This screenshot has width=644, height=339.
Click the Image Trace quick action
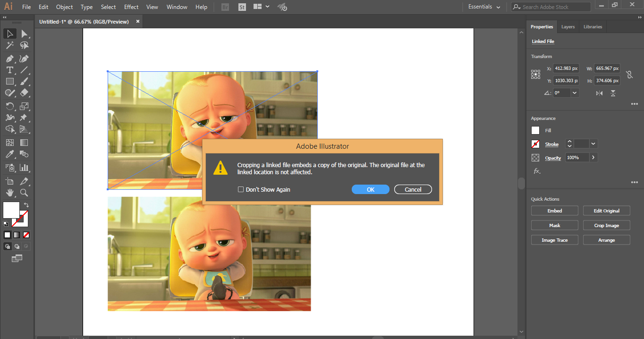click(554, 239)
